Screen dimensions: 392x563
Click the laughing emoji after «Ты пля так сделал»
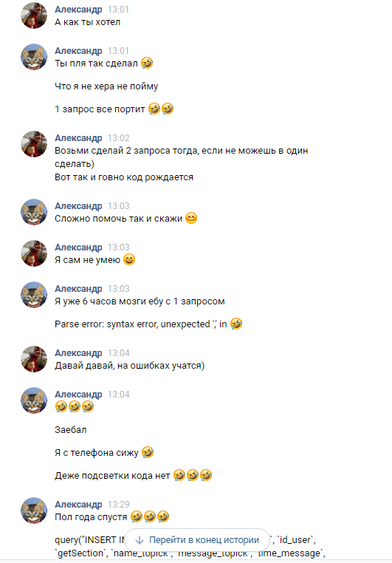[147, 64]
